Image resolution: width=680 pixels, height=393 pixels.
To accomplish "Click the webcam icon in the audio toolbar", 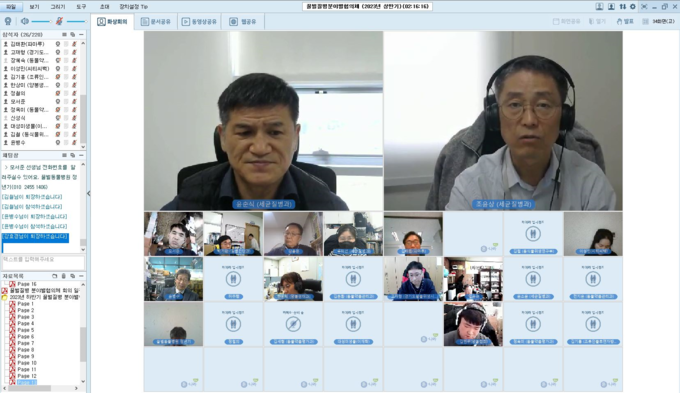I will coord(8,21).
